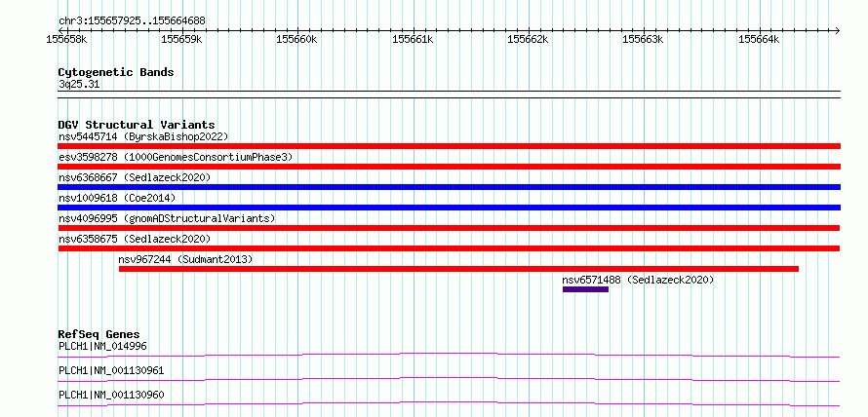Screen dimensions: 868x417
Task: Select the short purple bar for nsv6571488
Action: (586, 289)
